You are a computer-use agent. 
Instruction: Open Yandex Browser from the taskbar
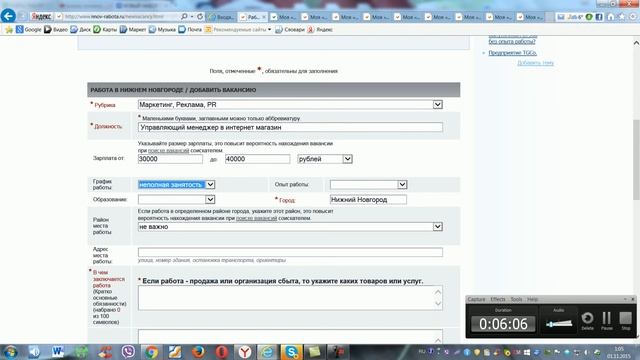pyautogui.click(x=245, y=352)
